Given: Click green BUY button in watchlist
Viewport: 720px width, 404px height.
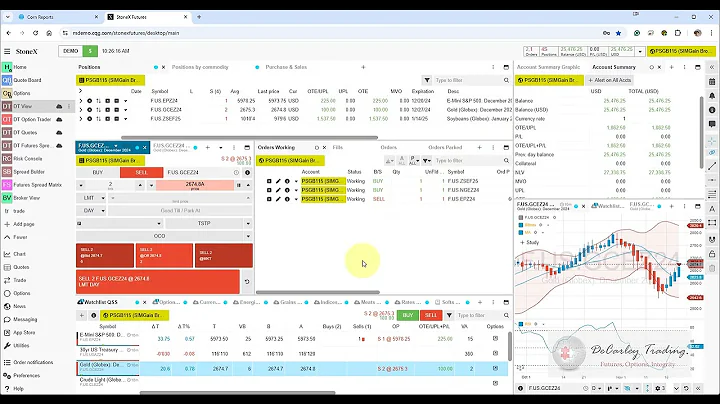Looking at the screenshot, I should (408, 315).
